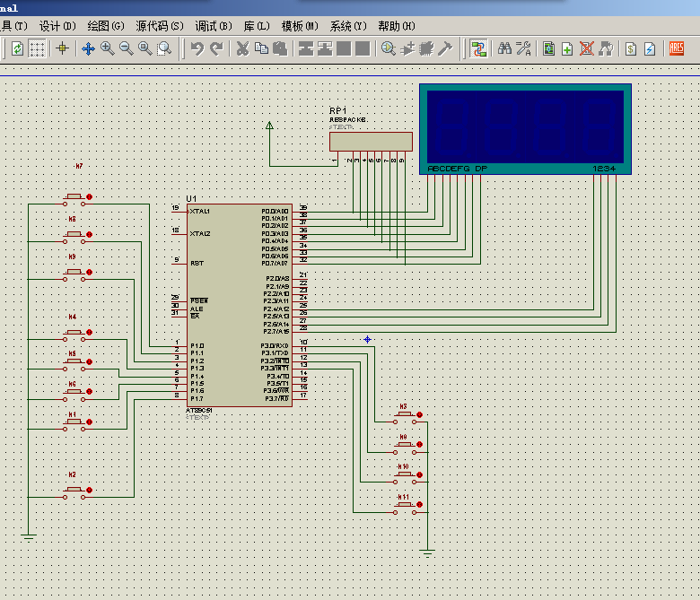This screenshot has width=700, height=600.
Task: Open the Design Explorer icon
Action: (548, 48)
